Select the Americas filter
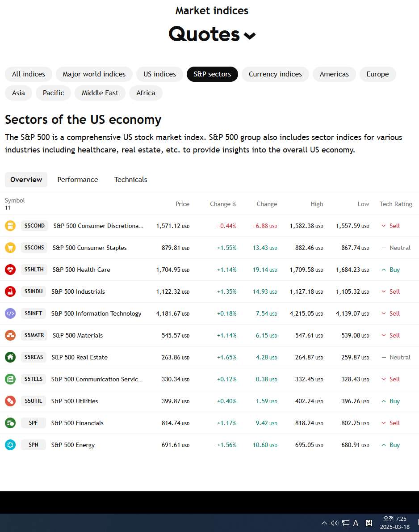The height and width of the screenshot is (532, 419). coord(334,74)
